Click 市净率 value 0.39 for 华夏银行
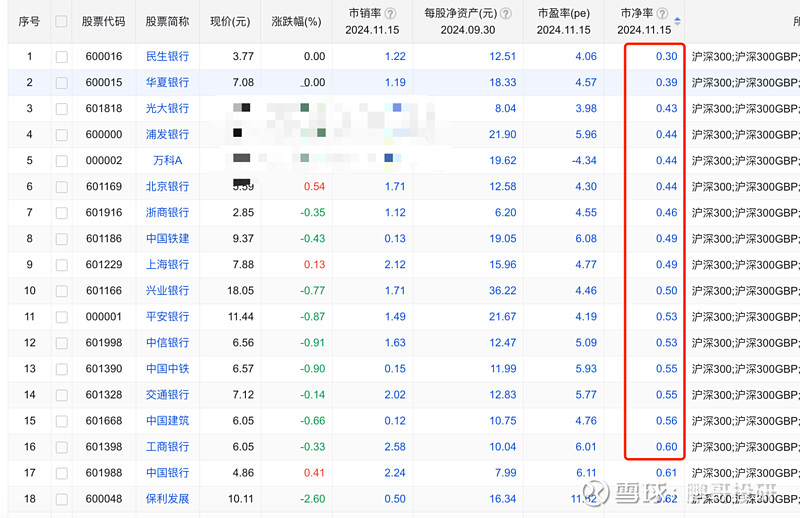The width and height of the screenshot is (800, 518). 666,82
